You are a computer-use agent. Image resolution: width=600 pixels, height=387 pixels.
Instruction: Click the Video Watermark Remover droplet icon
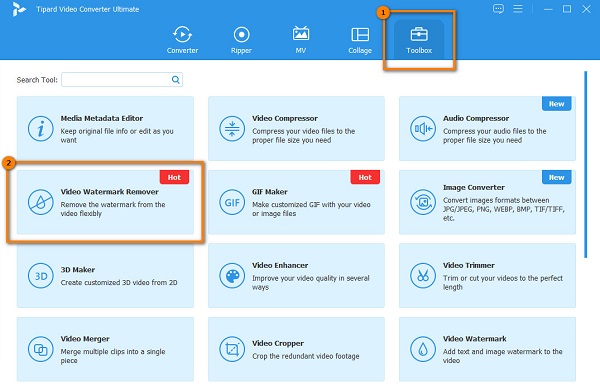pos(41,202)
